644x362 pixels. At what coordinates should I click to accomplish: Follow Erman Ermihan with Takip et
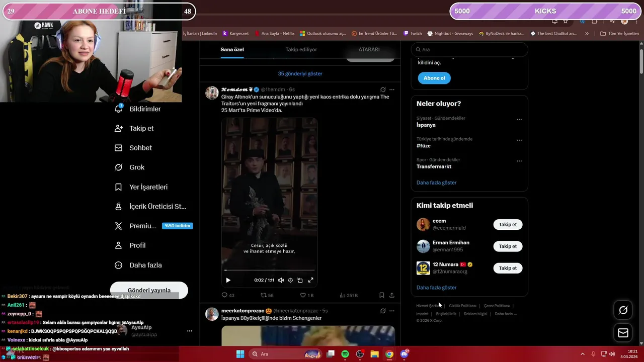tap(508, 246)
